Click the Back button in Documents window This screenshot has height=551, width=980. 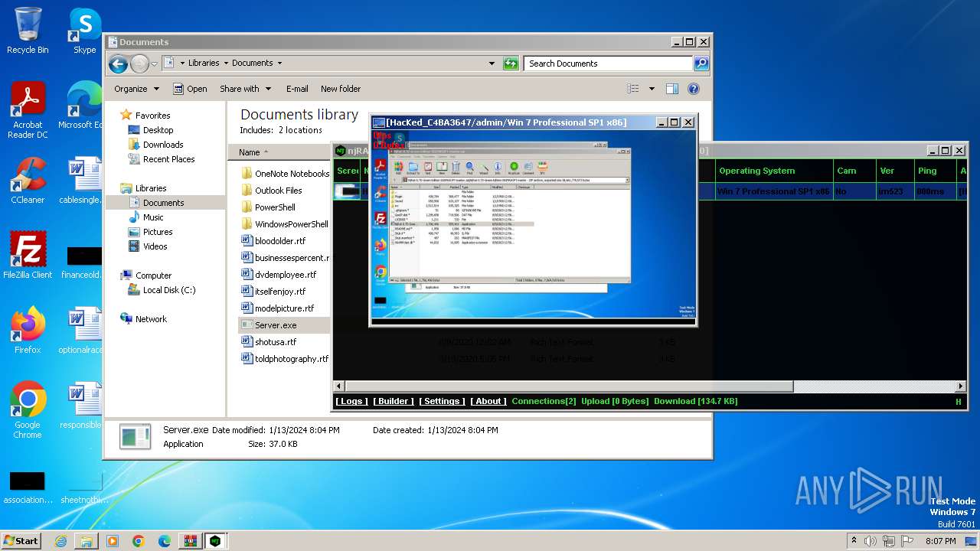[118, 64]
